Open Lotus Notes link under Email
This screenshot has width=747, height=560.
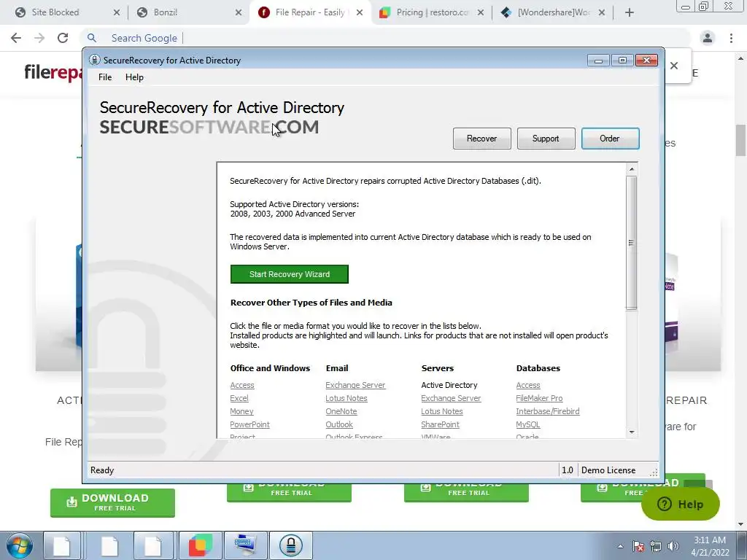point(347,398)
